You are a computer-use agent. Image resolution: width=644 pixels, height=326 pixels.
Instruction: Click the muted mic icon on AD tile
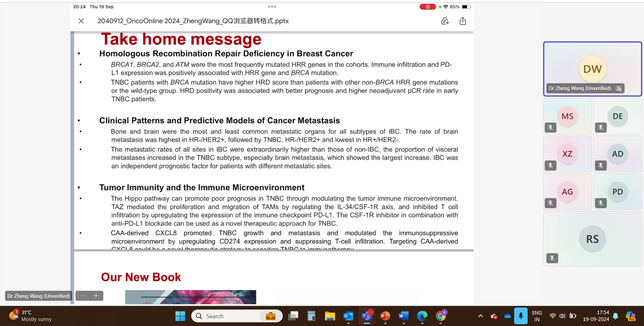601,166
